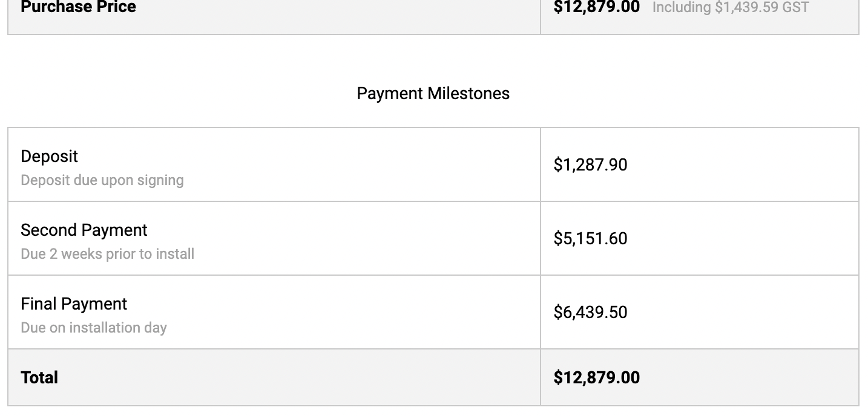Click the $12,879.00 purchase price value
Viewport: 868px width, 416px height.
pos(596,7)
